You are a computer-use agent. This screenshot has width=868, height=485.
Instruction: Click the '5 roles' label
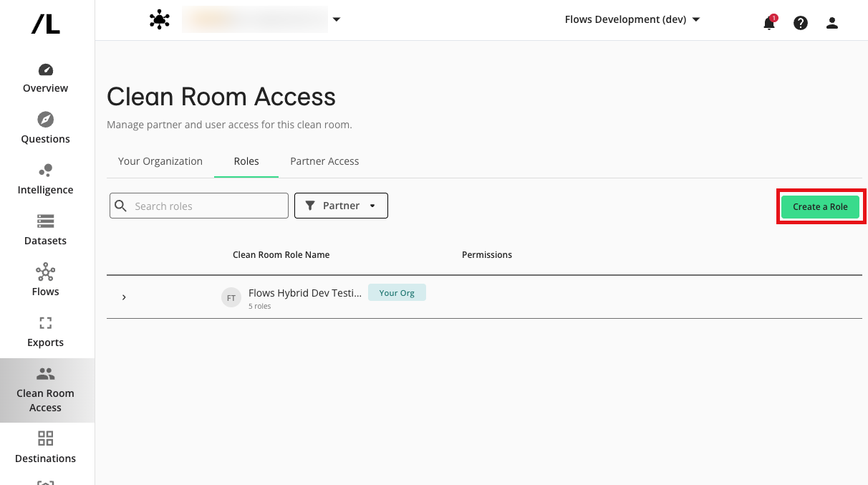tap(259, 307)
